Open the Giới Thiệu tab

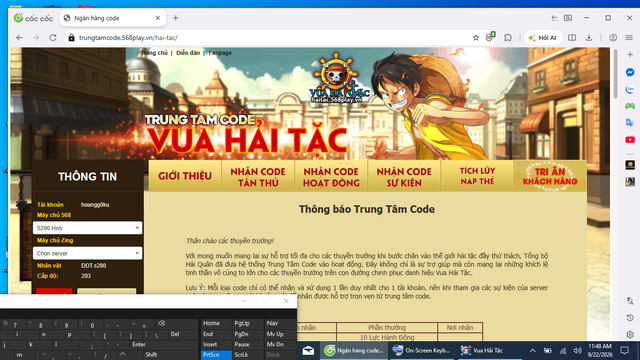[185, 176]
